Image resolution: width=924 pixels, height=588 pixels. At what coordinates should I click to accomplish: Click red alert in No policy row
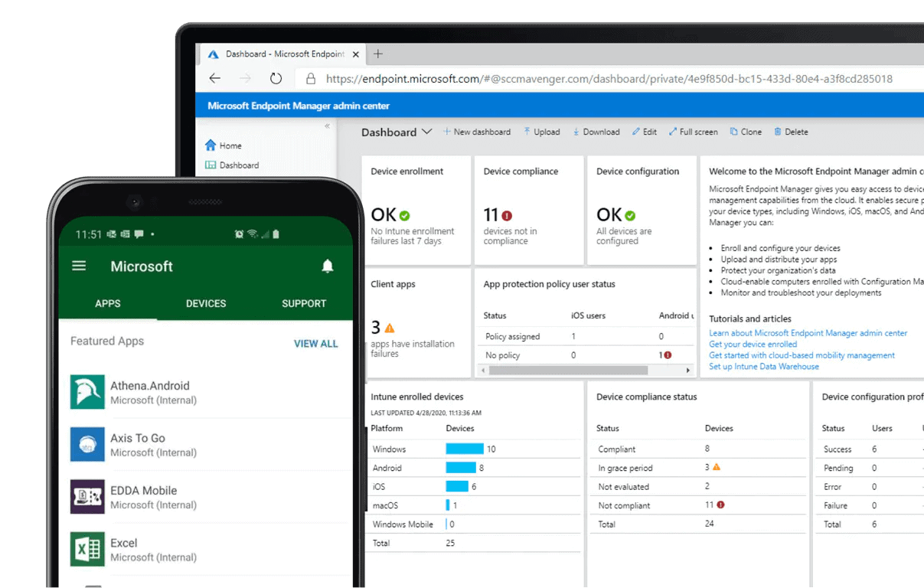click(x=668, y=355)
